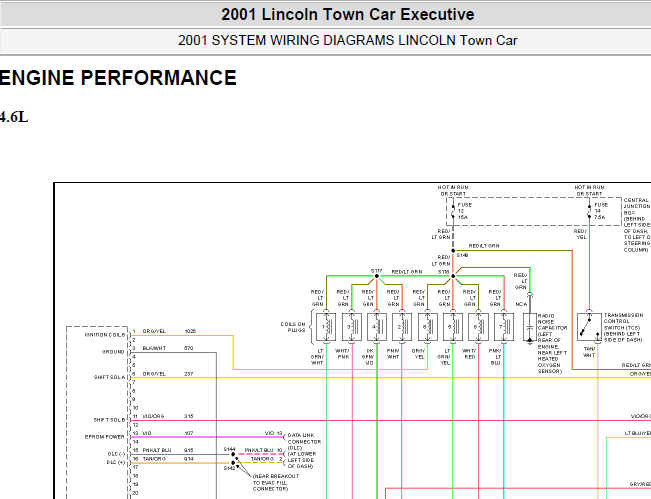
Task: Click the WHT/RED label under coil 8
Action: [469, 354]
